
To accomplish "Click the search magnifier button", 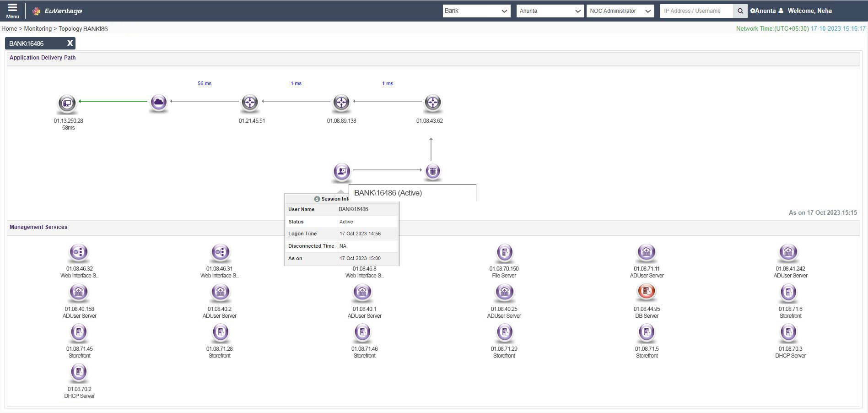I will coord(740,11).
